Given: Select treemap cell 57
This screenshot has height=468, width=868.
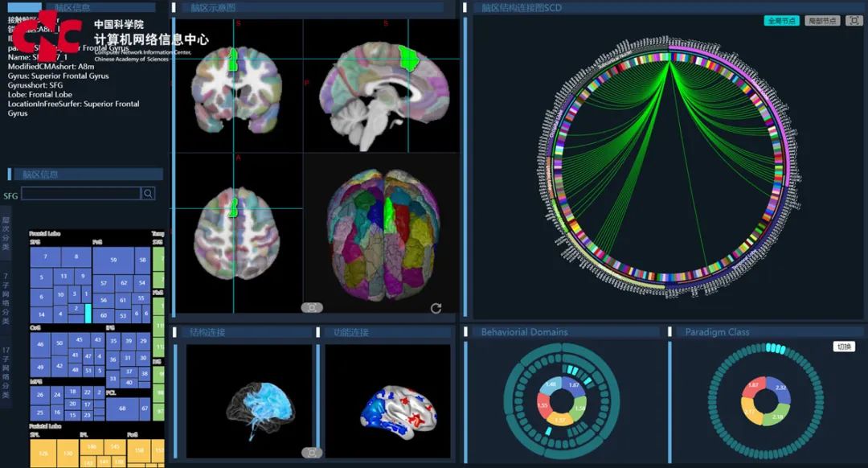Looking at the screenshot, I should tap(104, 284).
